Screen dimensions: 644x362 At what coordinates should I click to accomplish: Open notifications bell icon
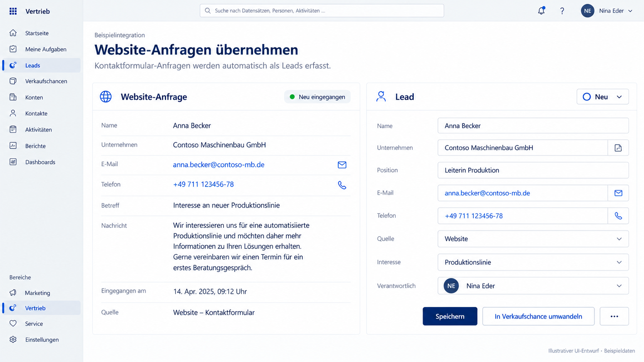coord(541,11)
